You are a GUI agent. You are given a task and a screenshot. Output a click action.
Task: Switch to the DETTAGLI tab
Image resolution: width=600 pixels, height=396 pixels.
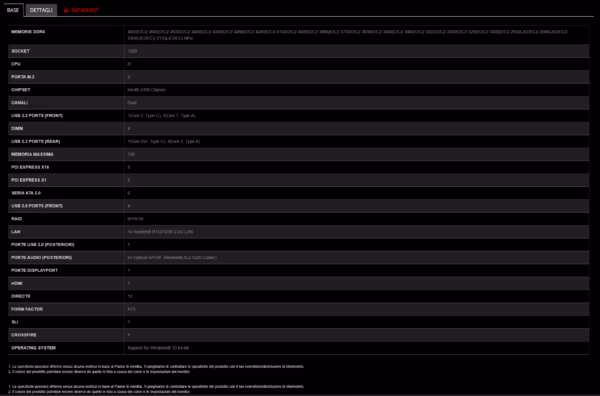(41, 10)
